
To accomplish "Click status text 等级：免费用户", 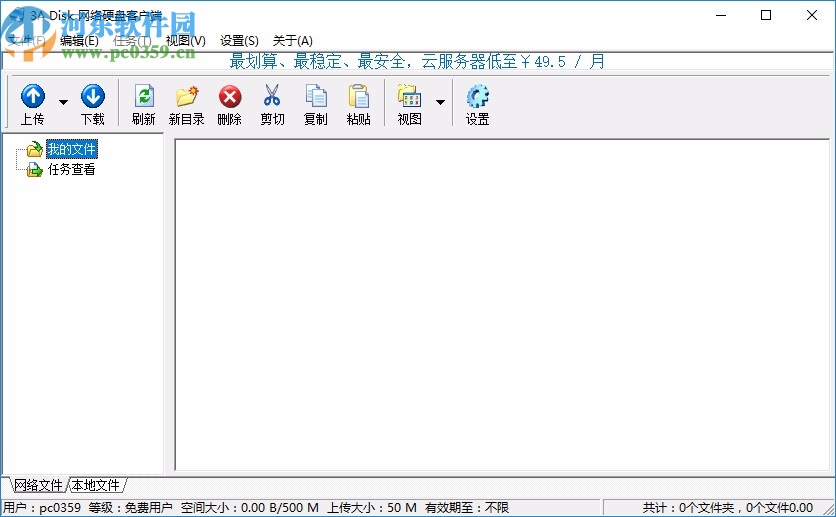I will [130, 508].
